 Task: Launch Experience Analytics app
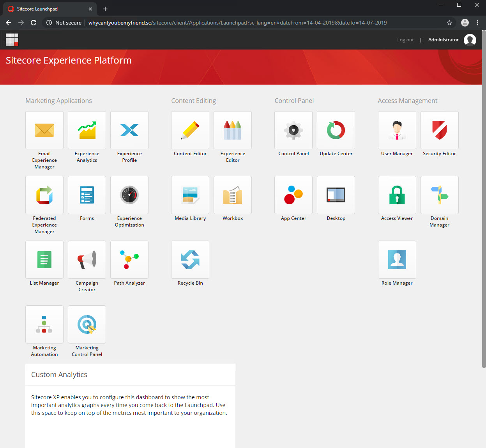tap(87, 130)
